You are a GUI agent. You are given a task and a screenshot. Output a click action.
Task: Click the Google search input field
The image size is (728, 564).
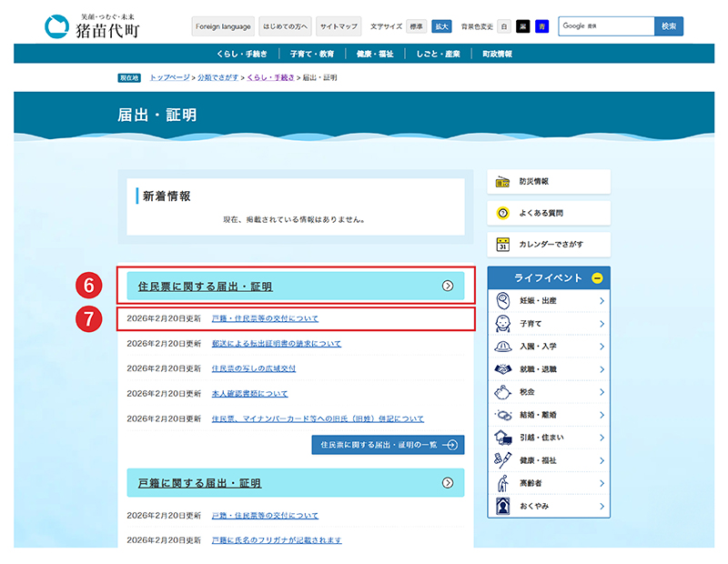coord(606,26)
